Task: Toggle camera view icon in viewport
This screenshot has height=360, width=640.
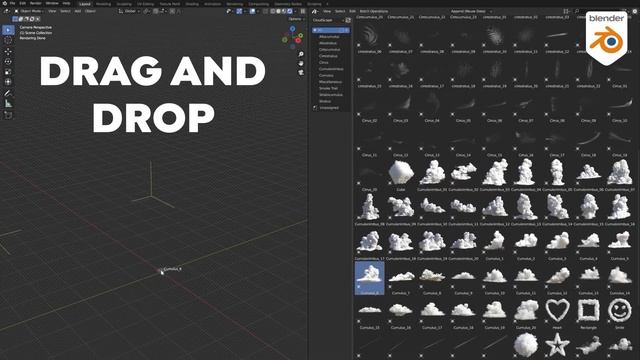Action: [301, 73]
